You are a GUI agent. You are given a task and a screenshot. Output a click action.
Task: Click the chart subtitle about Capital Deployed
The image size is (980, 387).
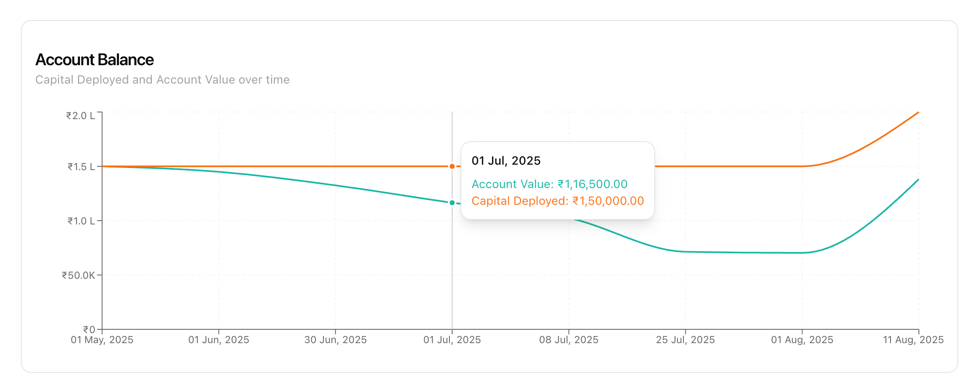(162, 80)
